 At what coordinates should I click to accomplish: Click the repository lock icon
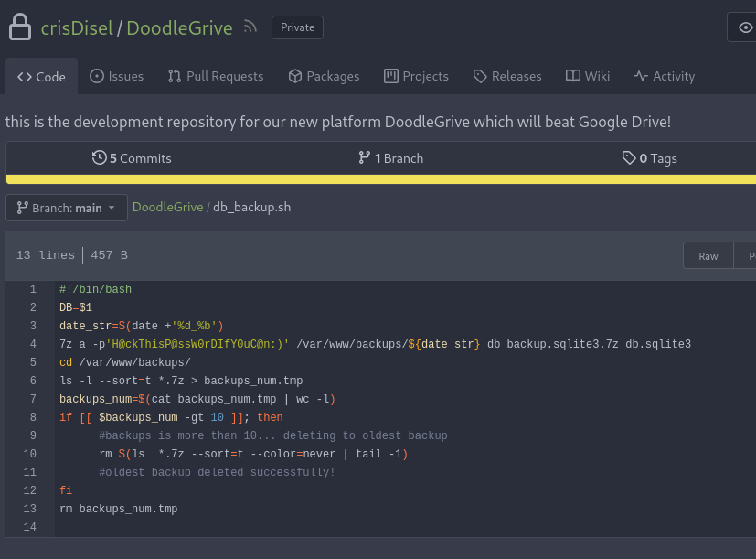click(20, 27)
